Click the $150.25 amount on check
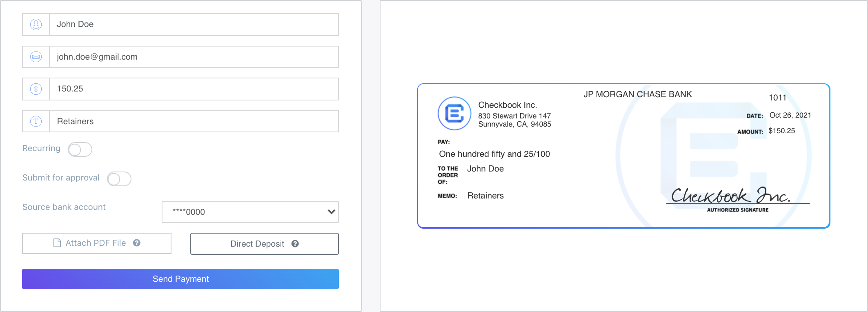This screenshot has width=868, height=312. [x=782, y=131]
